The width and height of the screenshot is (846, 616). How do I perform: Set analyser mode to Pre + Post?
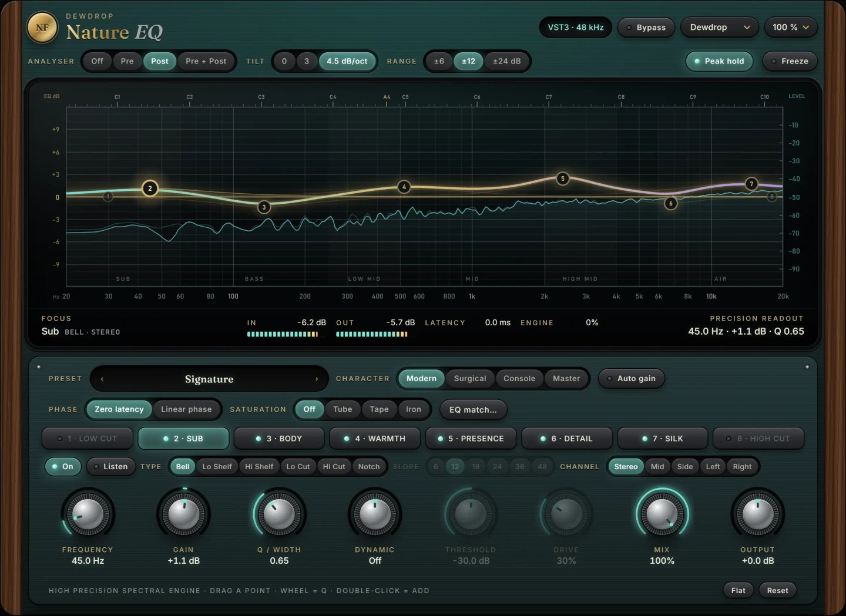[206, 61]
